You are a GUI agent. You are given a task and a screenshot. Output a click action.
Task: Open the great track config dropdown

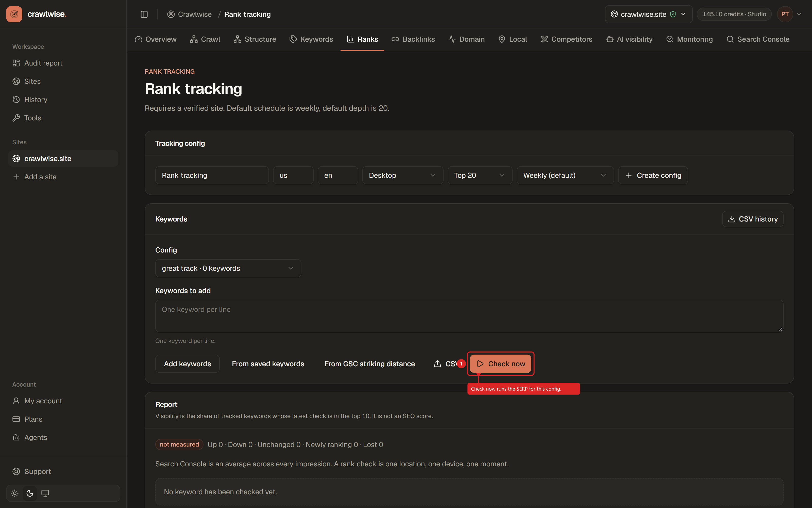tap(228, 268)
